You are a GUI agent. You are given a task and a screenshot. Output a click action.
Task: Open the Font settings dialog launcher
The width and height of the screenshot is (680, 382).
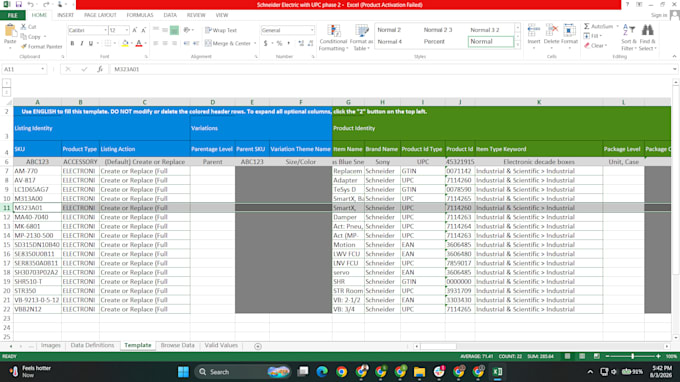coord(146,57)
